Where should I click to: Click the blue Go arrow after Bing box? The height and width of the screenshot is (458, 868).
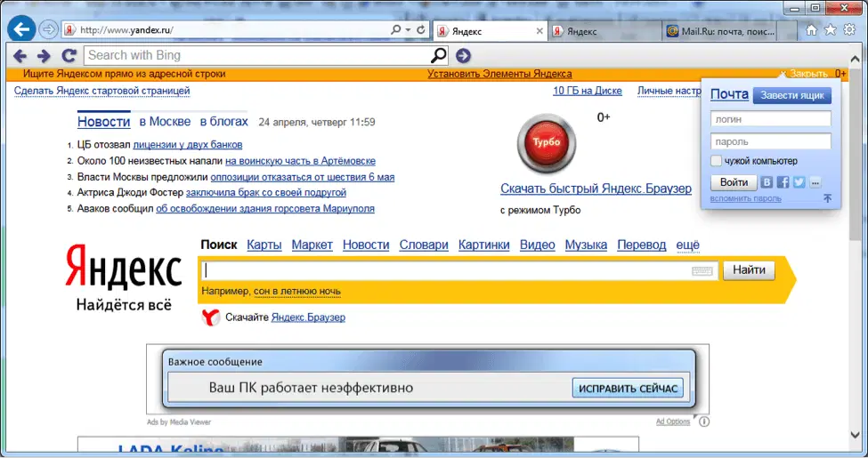pyautogui.click(x=463, y=55)
